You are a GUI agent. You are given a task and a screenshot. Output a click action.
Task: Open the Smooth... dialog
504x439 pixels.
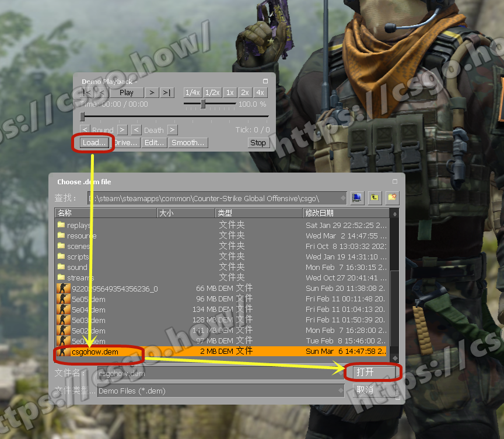[x=188, y=143]
